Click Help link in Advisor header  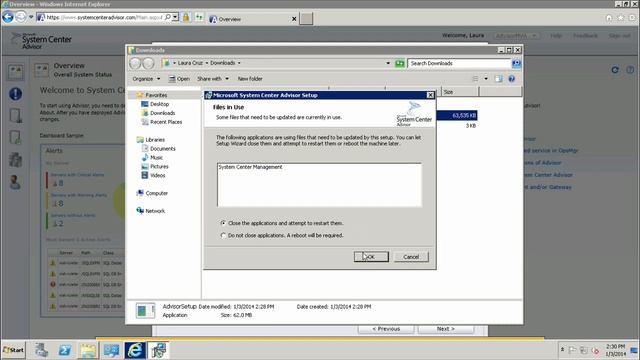556,36
